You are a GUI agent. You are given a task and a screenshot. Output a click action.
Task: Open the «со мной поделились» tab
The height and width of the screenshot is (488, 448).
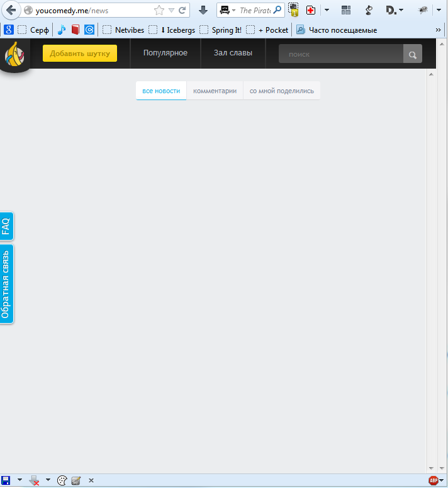(x=281, y=91)
